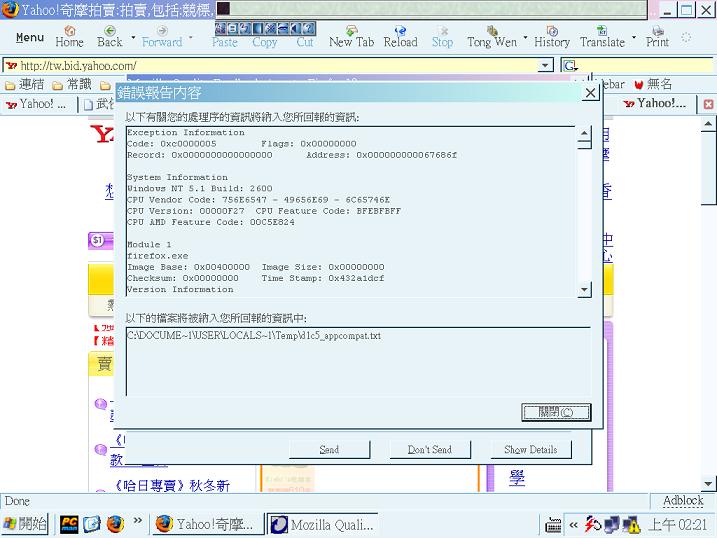Reload the current page
717x538 pixels.
coord(400,37)
